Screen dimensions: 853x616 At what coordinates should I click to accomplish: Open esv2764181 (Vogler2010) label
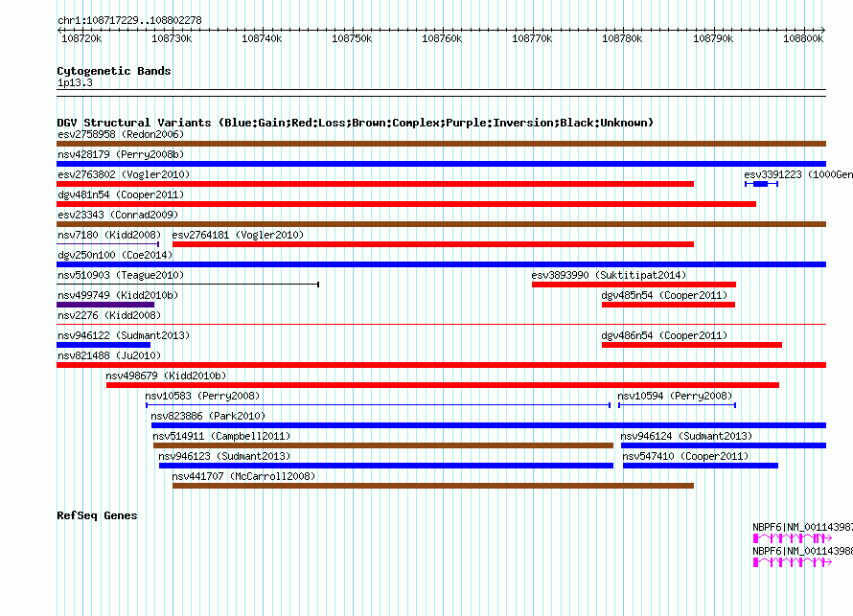click(x=238, y=235)
